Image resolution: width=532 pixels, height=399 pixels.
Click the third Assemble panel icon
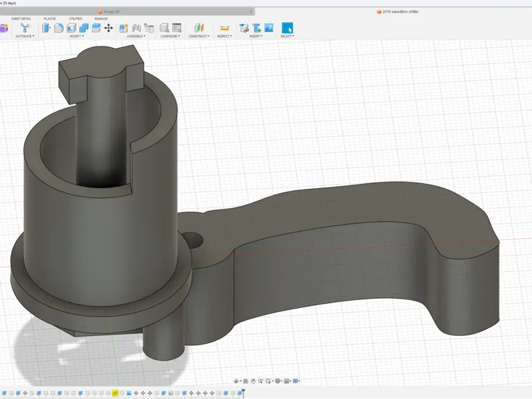coord(149,28)
